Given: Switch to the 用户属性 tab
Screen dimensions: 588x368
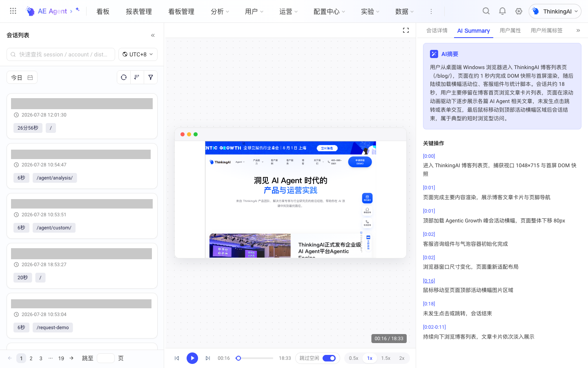Looking at the screenshot, I should coord(510,30).
